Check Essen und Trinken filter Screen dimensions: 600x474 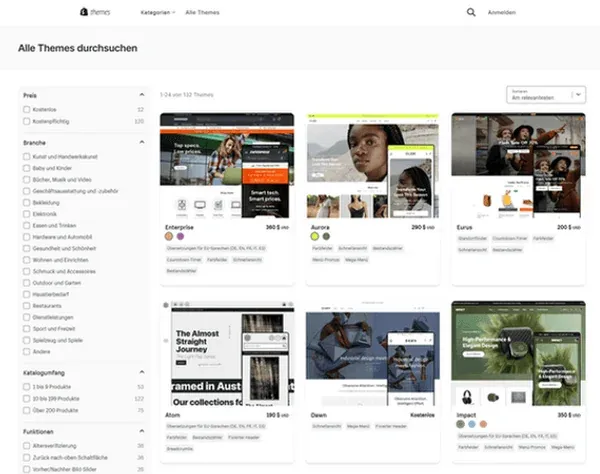(x=26, y=225)
